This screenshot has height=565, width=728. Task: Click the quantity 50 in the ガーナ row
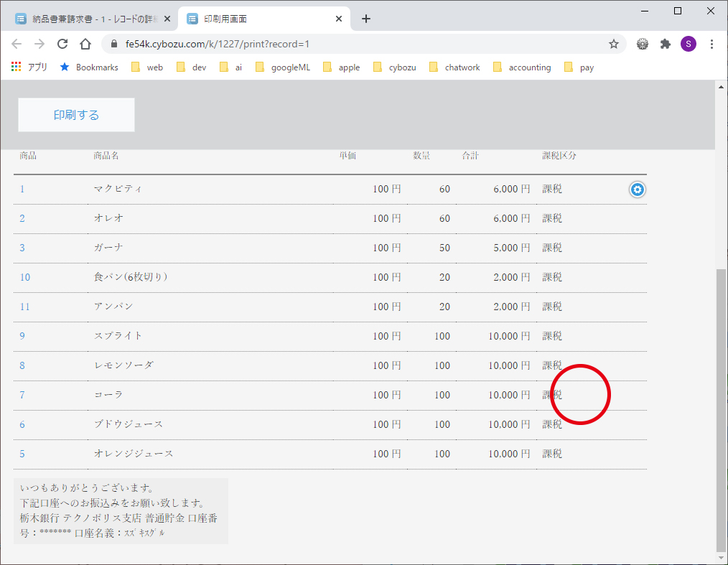click(x=445, y=248)
